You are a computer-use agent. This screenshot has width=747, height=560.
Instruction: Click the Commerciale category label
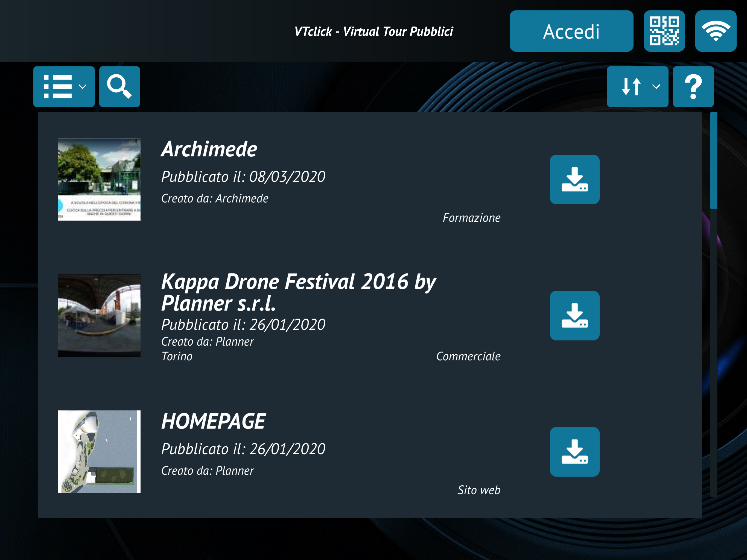pos(468,356)
